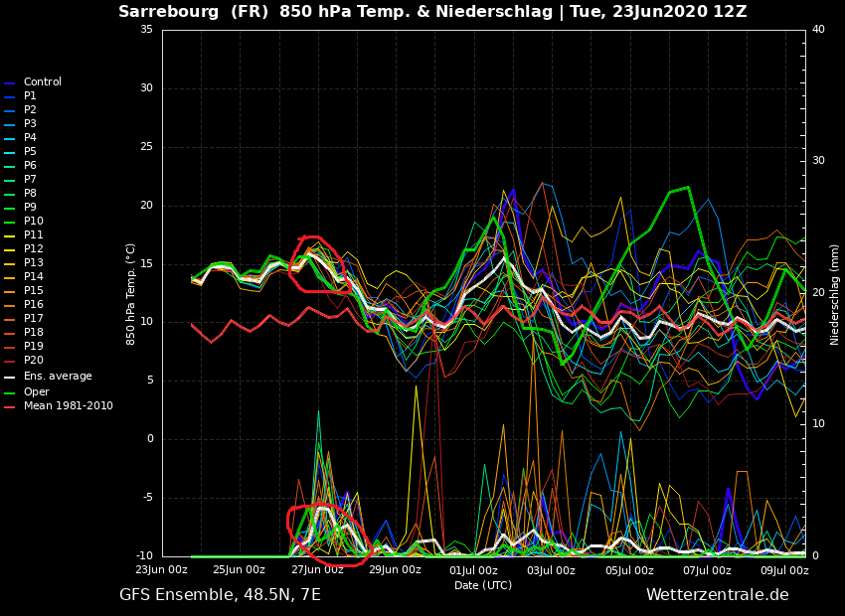Click the 35 temperature axis tick

click(x=146, y=29)
